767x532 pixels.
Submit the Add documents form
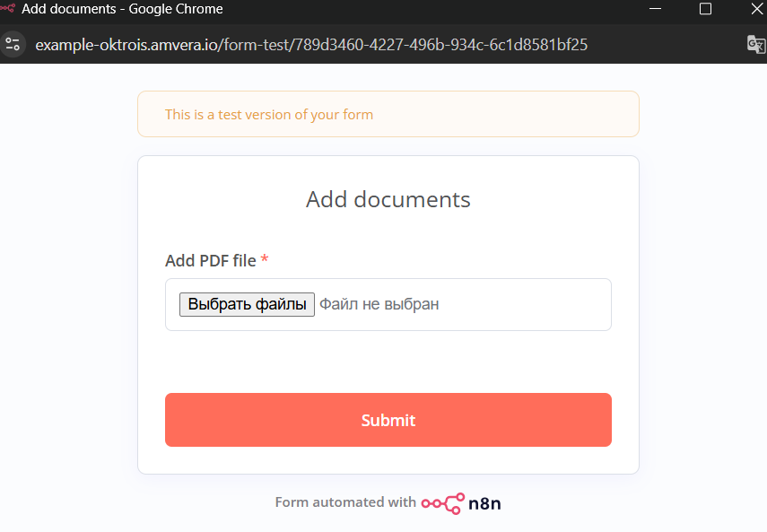[x=388, y=420]
